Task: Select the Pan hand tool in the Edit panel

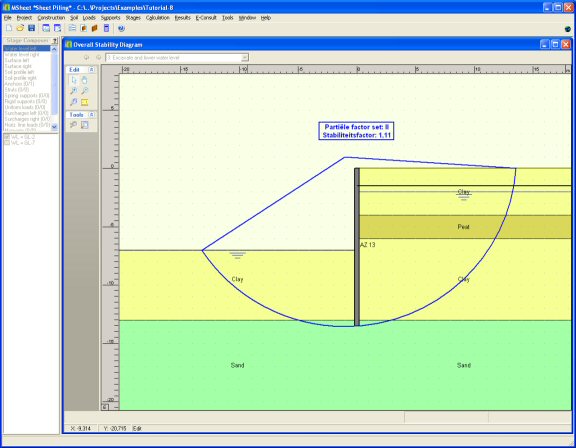Action: click(84, 80)
